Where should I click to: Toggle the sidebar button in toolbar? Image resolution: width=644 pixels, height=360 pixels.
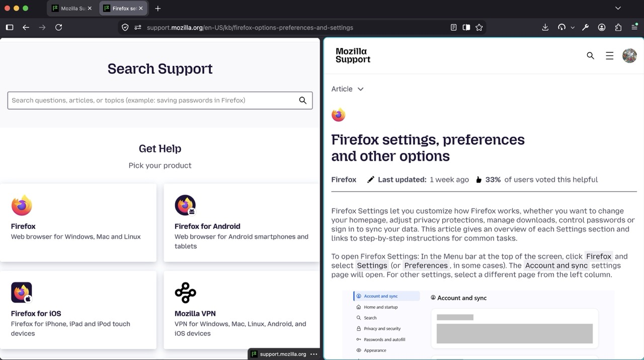click(10, 28)
